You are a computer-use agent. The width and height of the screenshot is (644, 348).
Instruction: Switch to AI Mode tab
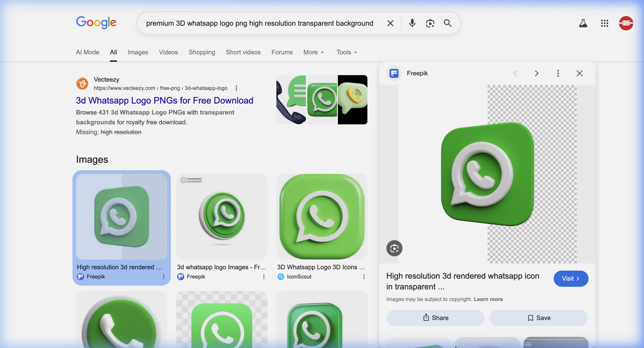click(x=87, y=52)
